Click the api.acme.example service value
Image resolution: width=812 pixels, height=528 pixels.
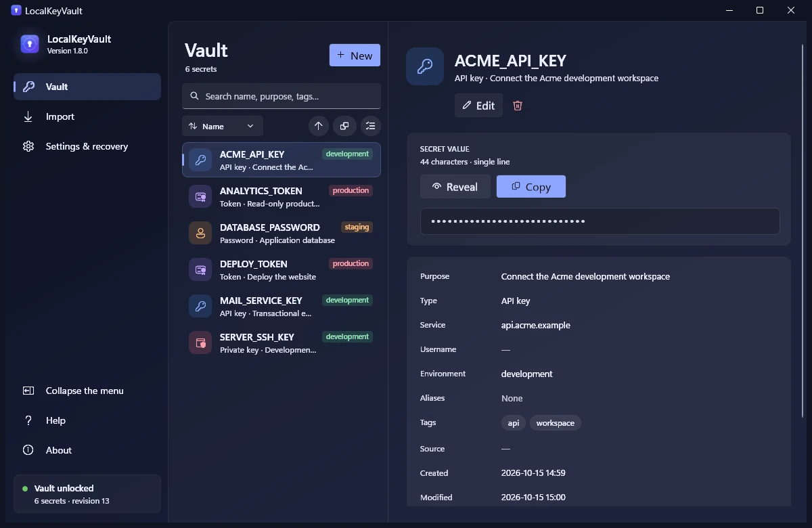click(x=536, y=325)
